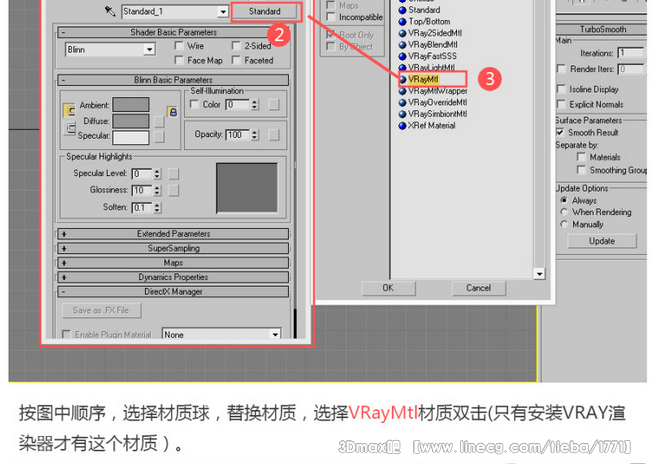Select the blue-sphere VRayMtl material
The width and height of the screenshot is (660, 464).
[x=423, y=78]
